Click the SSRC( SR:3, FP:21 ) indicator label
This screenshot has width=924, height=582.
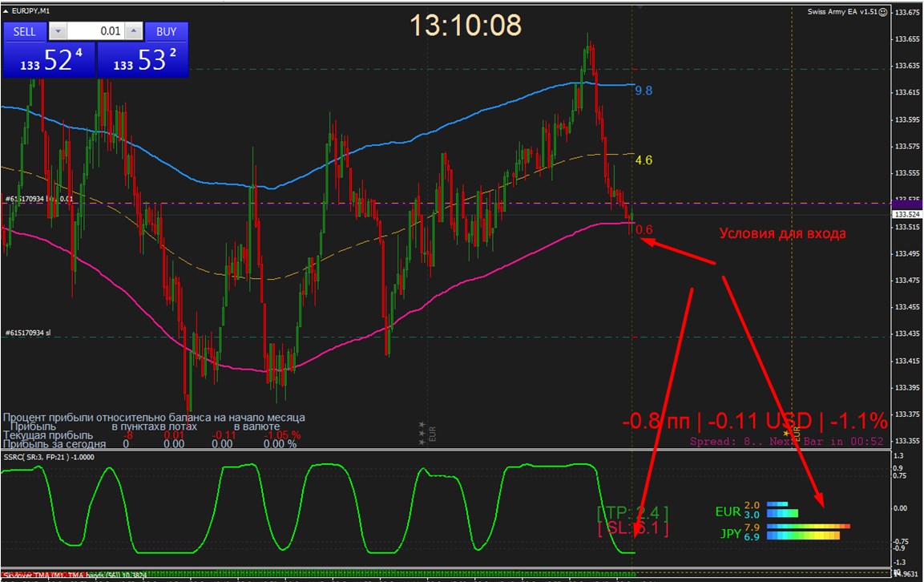49,457
